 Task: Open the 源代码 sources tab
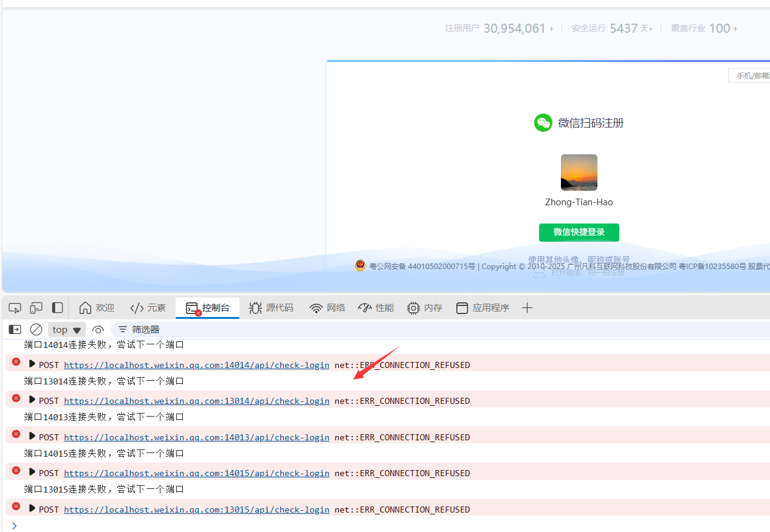(271, 308)
